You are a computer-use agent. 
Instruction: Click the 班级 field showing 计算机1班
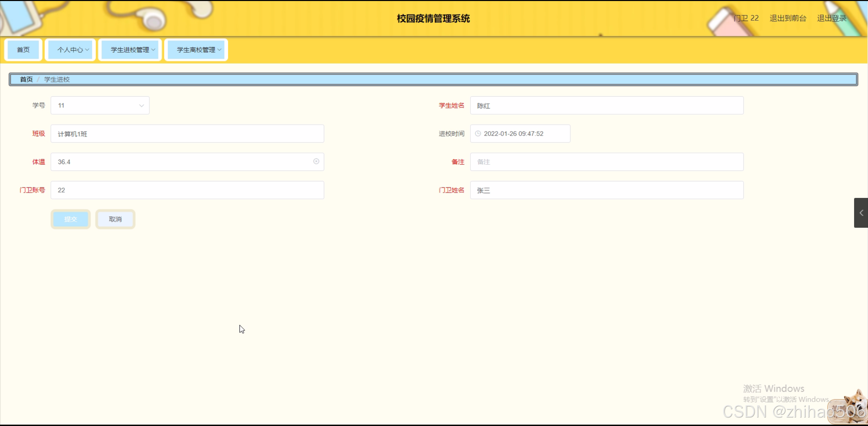pyautogui.click(x=187, y=134)
